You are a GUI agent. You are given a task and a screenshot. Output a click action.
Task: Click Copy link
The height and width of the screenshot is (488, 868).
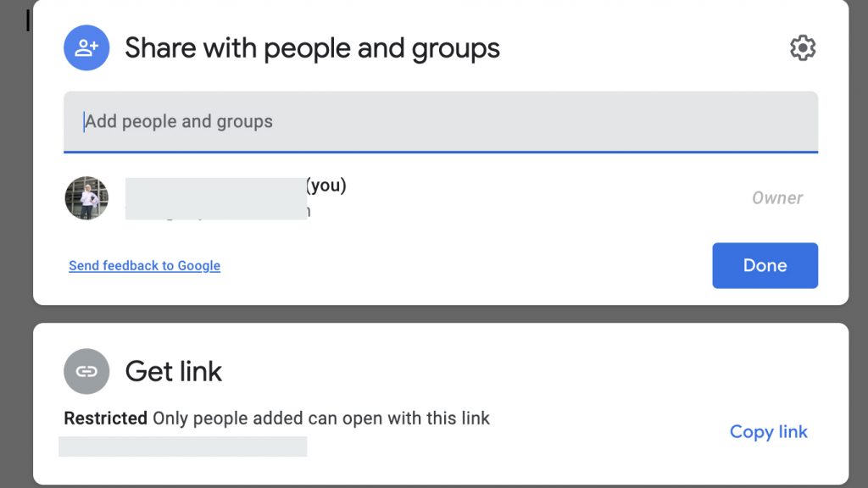pyautogui.click(x=768, y=431)
